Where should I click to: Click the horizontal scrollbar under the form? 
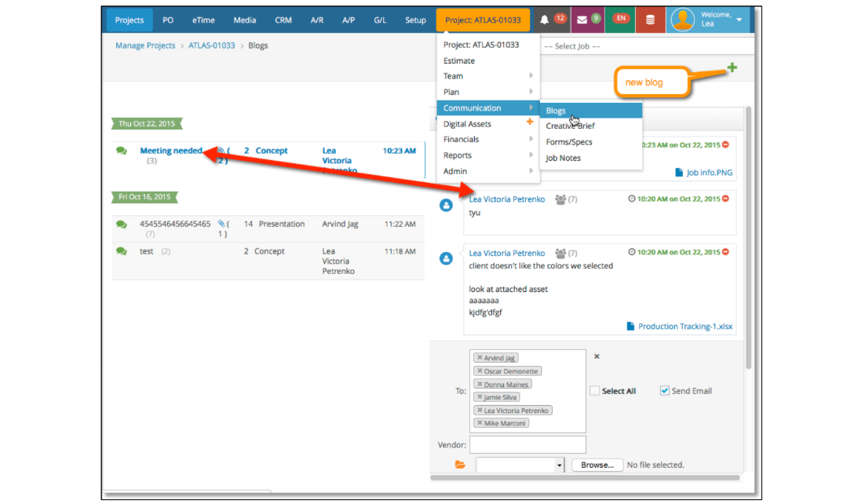click(x=584, y=478)
